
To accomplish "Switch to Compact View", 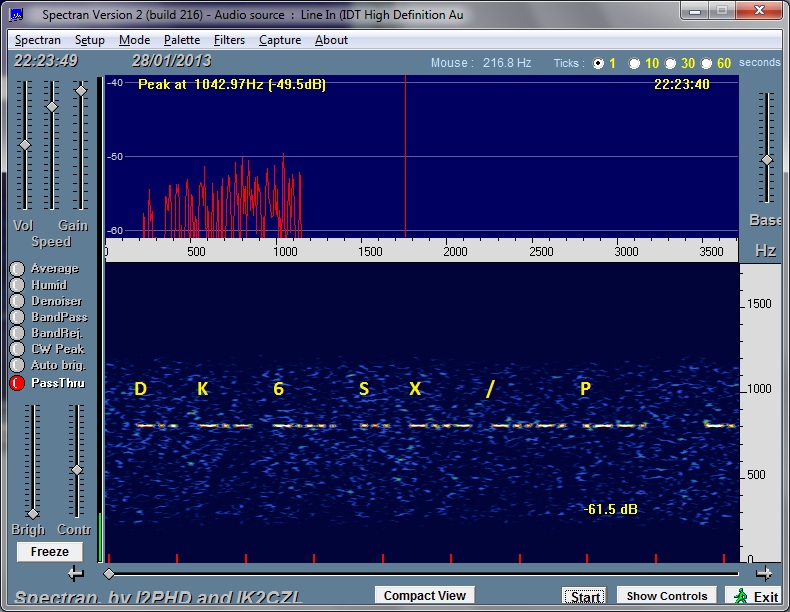I will coord(425,596).
